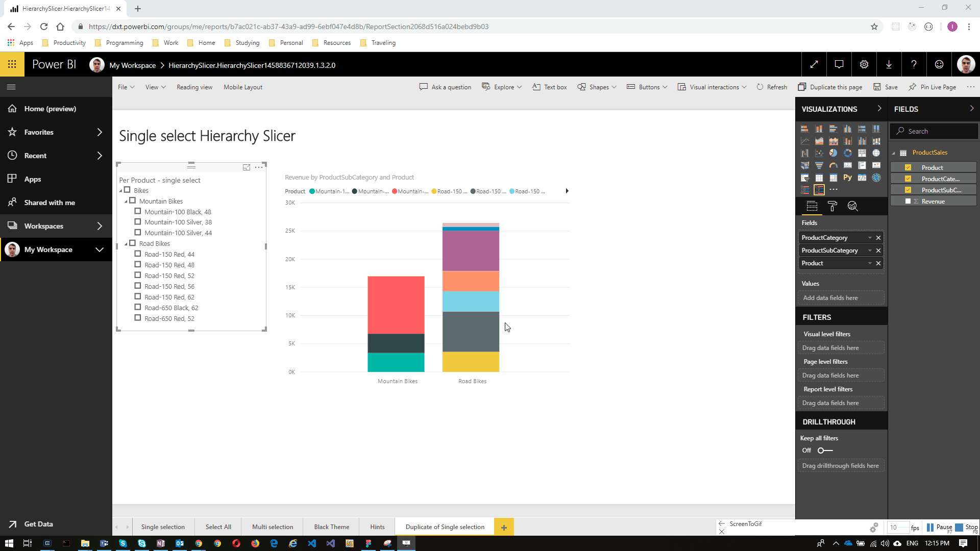Open the Analytics magnifier tab
980x551 pixels.
[x=852, y=206]
